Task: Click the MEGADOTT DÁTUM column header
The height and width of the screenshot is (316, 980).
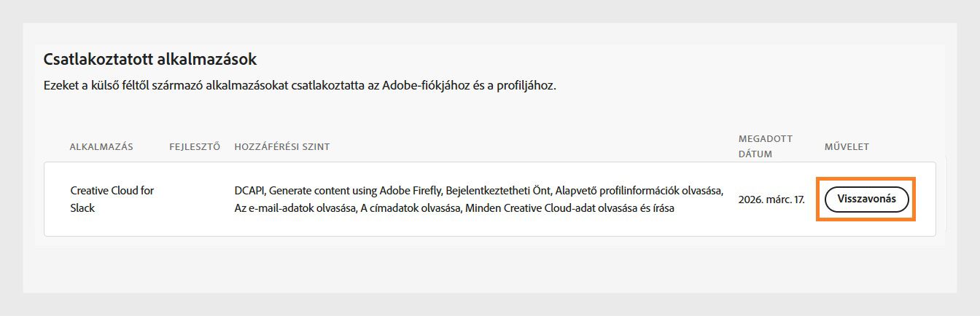Action: coord(765,146)
